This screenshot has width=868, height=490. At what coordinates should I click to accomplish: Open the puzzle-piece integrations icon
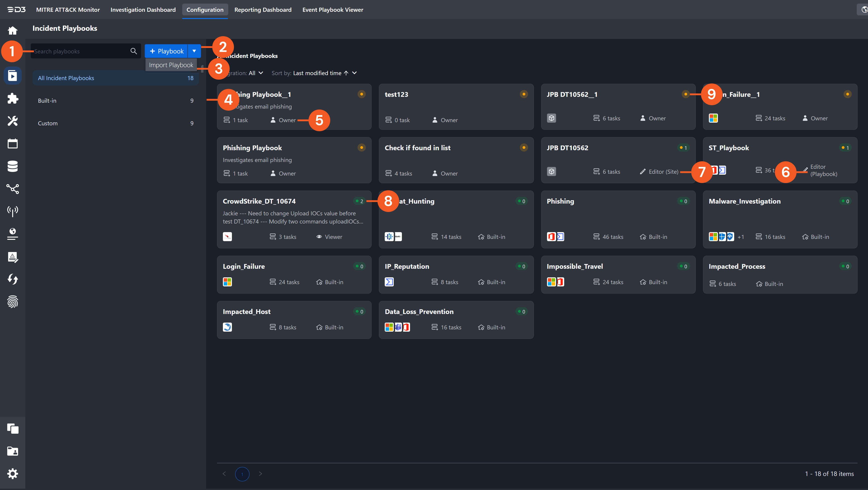tap(12, 98)
